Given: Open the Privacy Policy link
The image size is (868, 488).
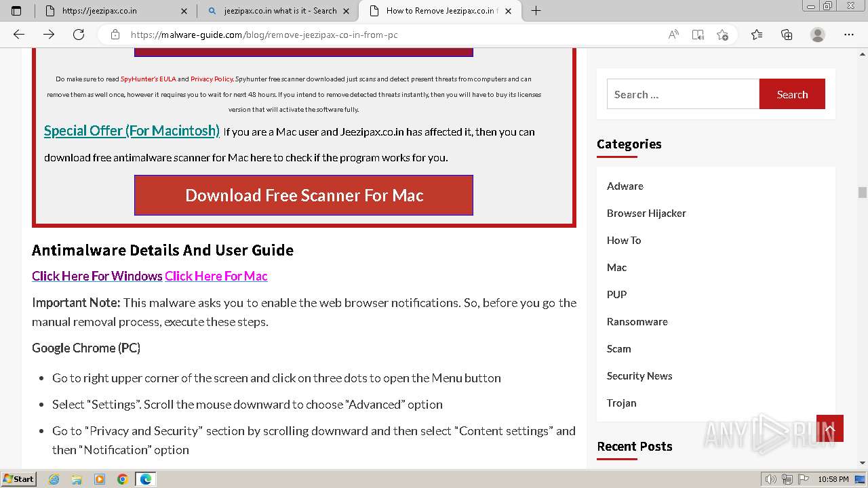Looking at the screenshot, I should tap(212, 79).
